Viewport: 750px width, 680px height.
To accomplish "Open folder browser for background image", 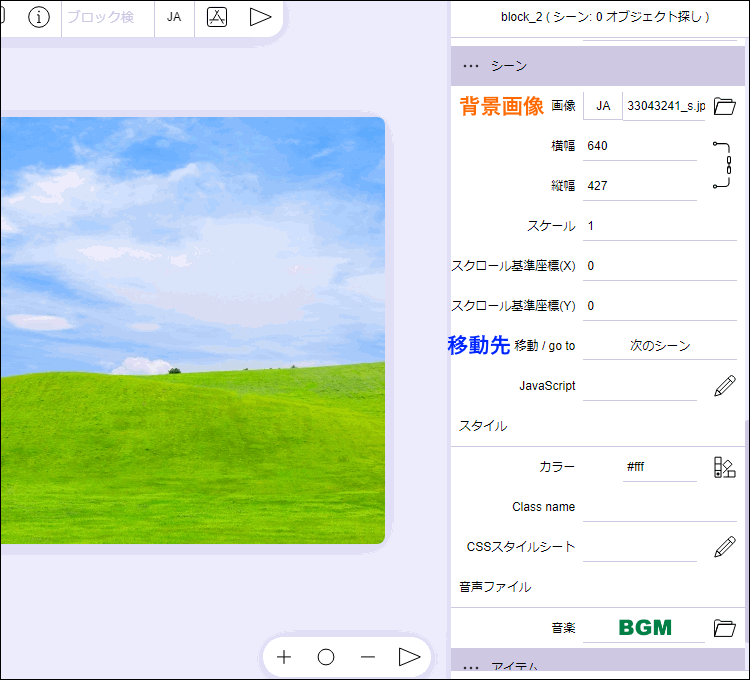I will pos(725,106).
